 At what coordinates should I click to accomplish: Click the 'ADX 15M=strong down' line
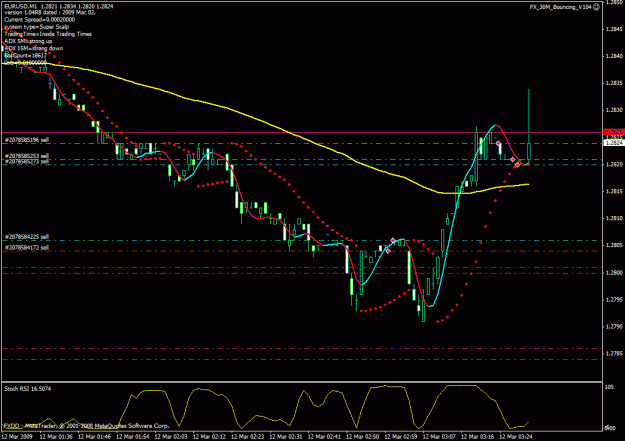33,48
